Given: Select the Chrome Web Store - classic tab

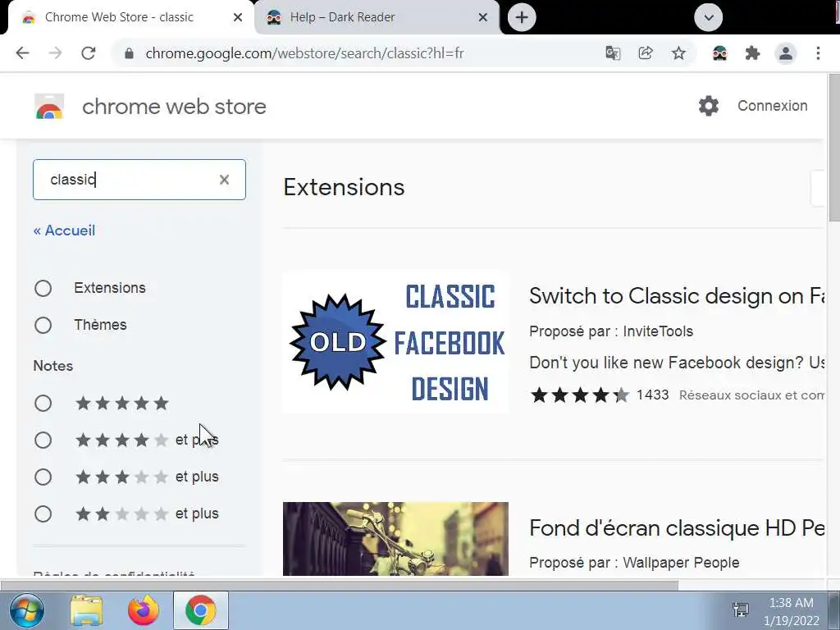Looking at the screenshot, I should (x=130, y=17).
